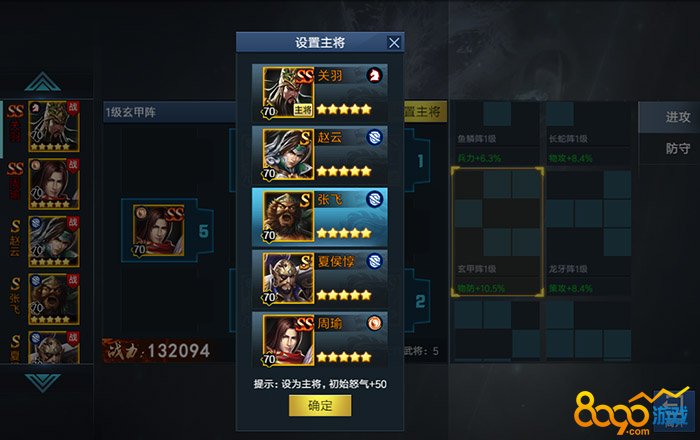The image size is (700, 440).
Task: Pick 夏侯惇 from the general list
Action: pos(320,279)
